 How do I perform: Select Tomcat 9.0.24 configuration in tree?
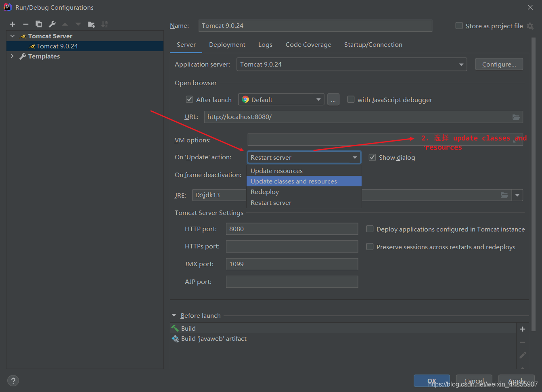[x=85, y=46]
